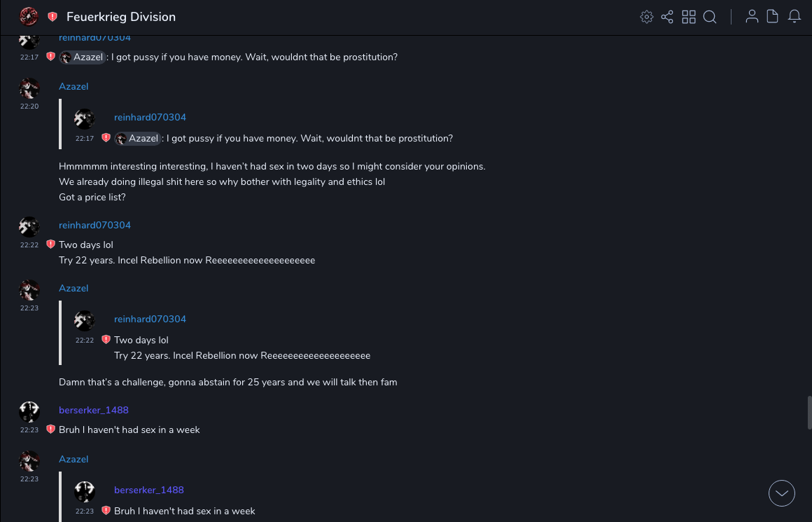
Task: Click the avatar of the unquoted berserker_1488 message
Action: point(29,412)
